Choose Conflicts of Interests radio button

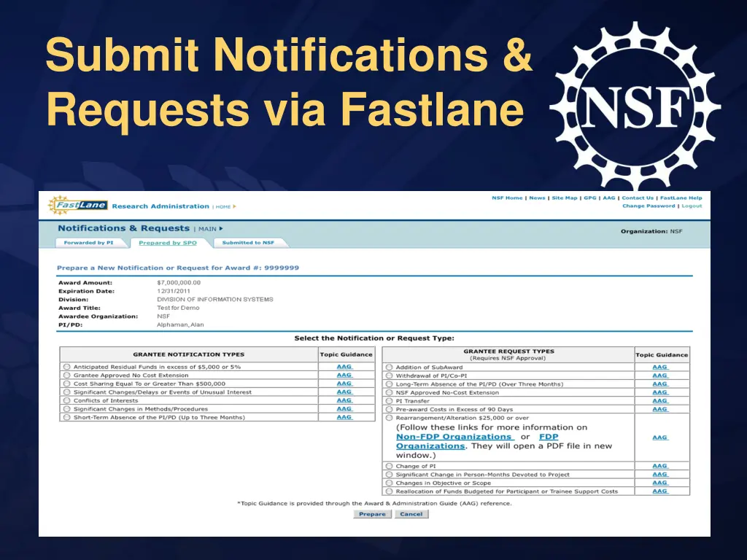(66, 400)
